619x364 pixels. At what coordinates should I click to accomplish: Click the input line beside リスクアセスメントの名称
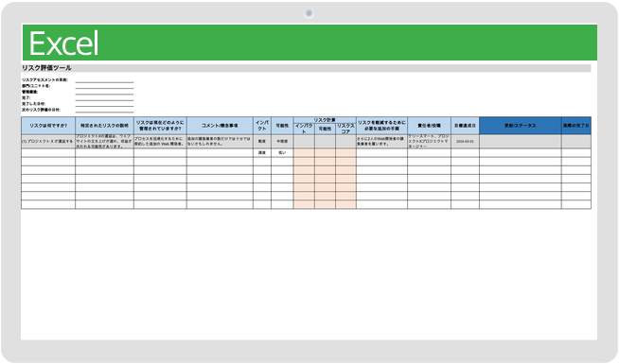[x=104, y=81]
